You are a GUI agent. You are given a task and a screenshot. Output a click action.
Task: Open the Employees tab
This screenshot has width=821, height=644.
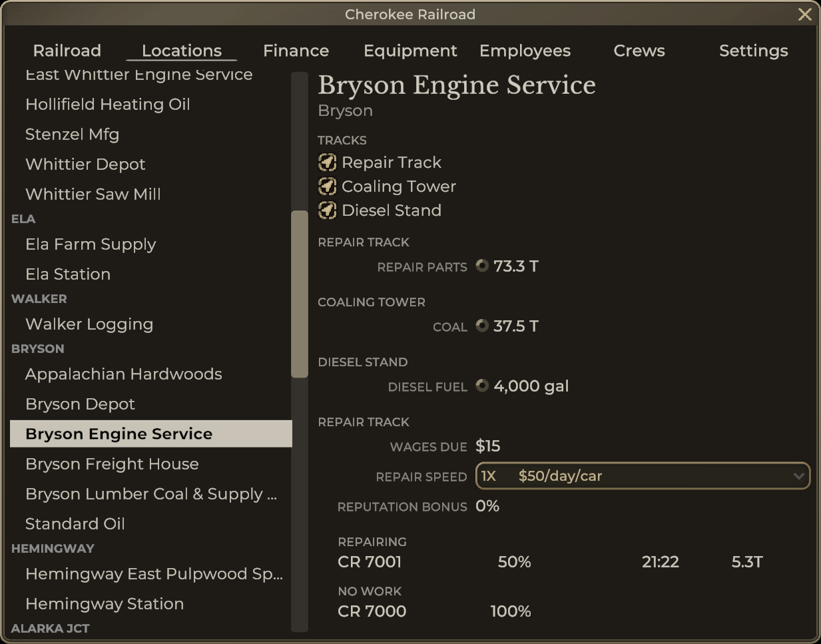pyautogui.click(x=525, y=51)
